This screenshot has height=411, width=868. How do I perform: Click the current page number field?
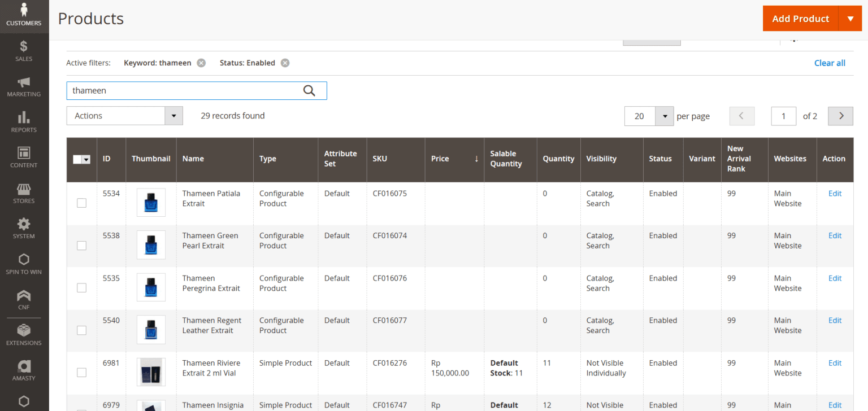(784, 116)
